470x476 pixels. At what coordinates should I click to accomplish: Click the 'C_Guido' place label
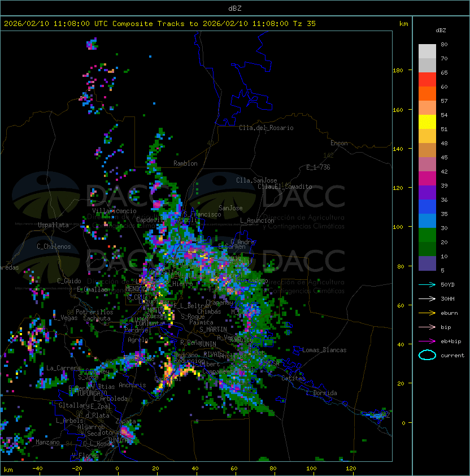(69, 281)
